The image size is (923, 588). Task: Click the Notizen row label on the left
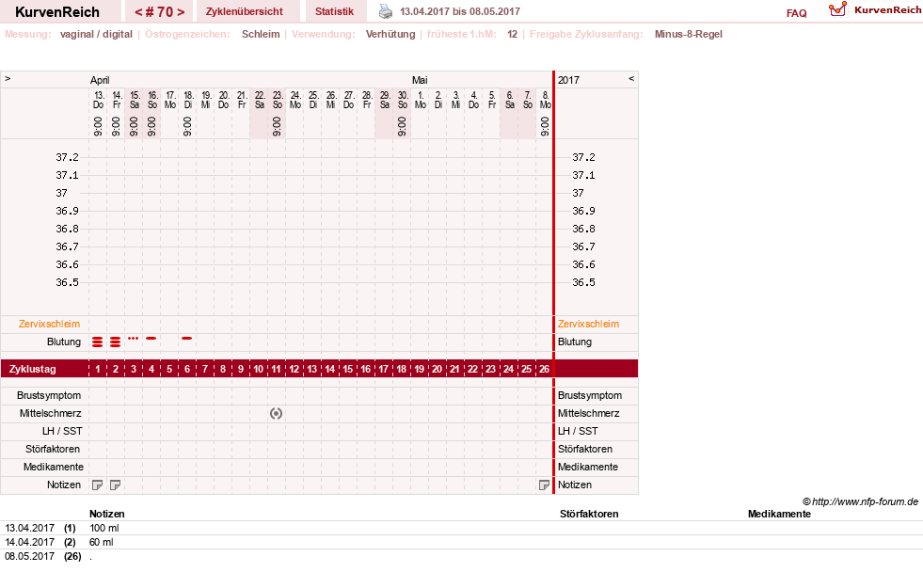point(64,485)
